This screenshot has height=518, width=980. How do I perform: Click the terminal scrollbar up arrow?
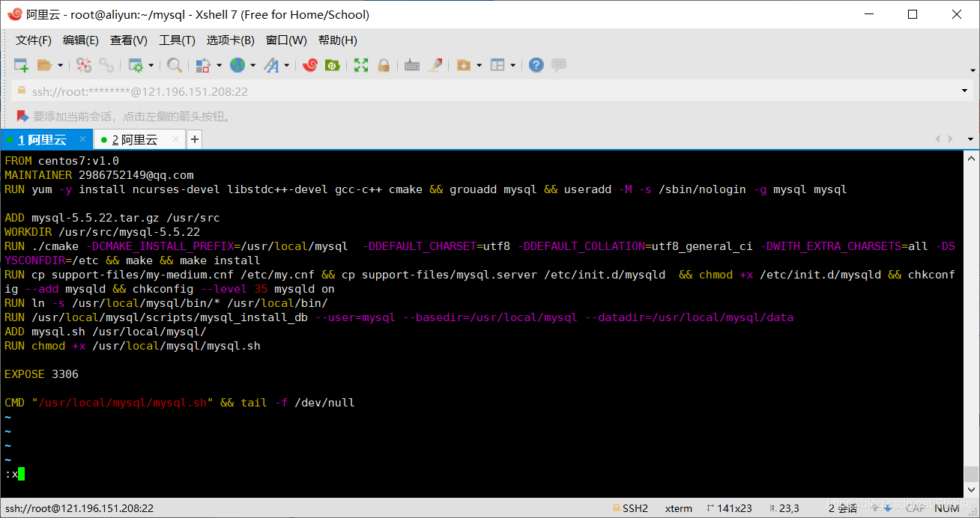[971, 159]
